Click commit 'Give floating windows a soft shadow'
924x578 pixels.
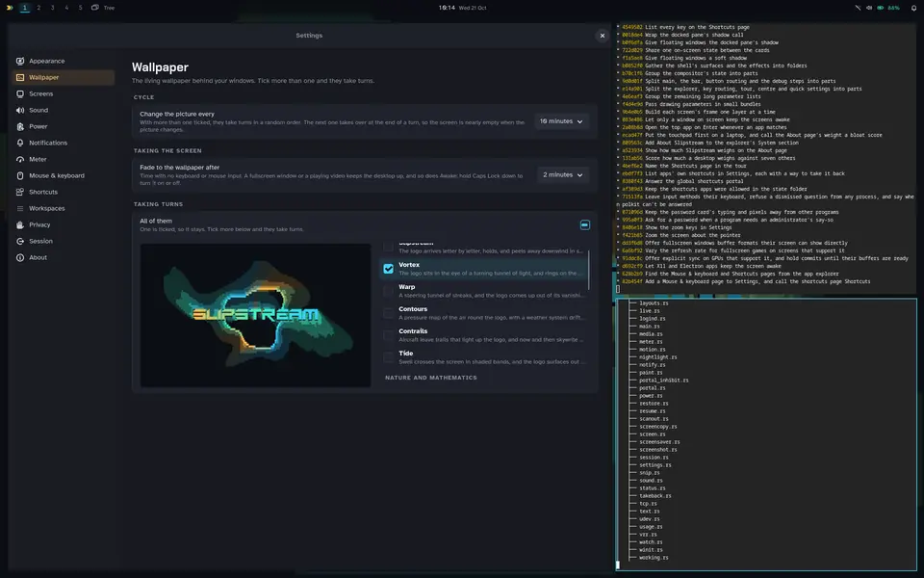(694, 58)
